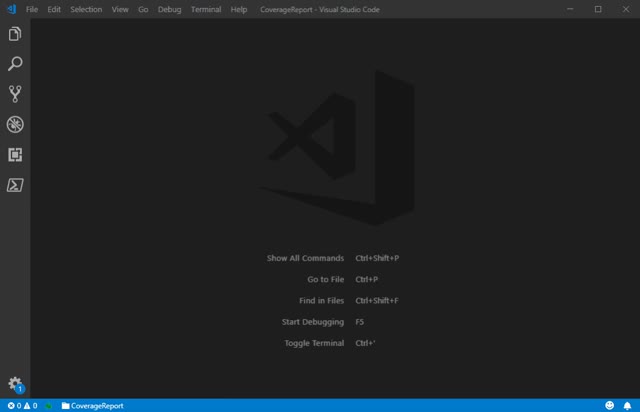Open the Debug view icon
Screen dimensions: 640x412
tap(15, 125)
